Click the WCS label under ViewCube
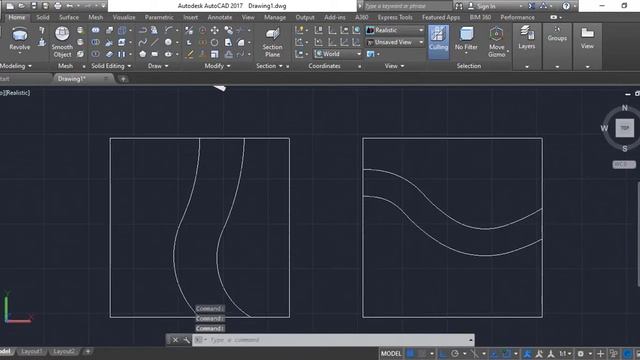Screen dimensions: 640x360 (x=624, y=164)
